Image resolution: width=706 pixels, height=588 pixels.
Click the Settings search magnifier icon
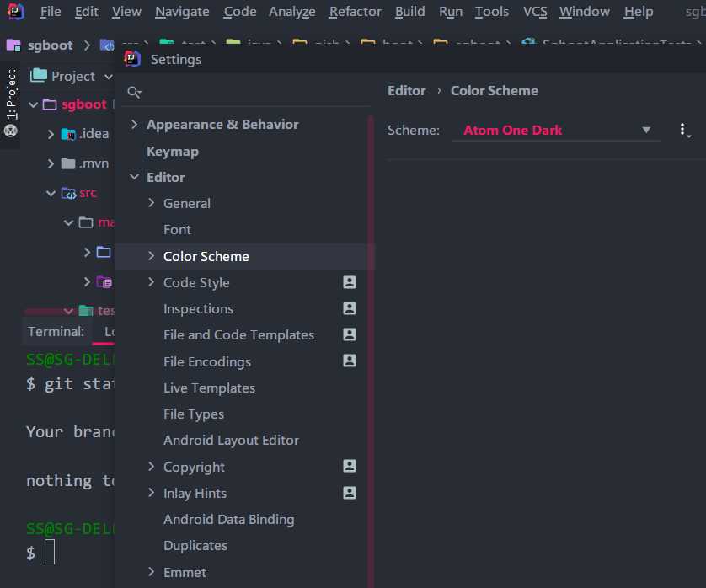[x=134, y=93]
